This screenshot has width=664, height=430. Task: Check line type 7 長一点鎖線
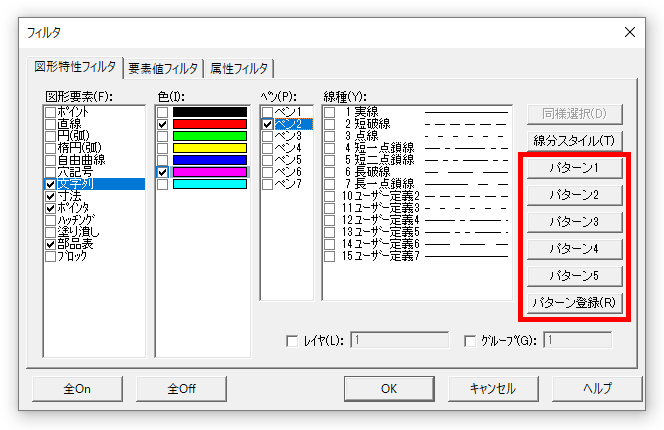coord(329,184)
